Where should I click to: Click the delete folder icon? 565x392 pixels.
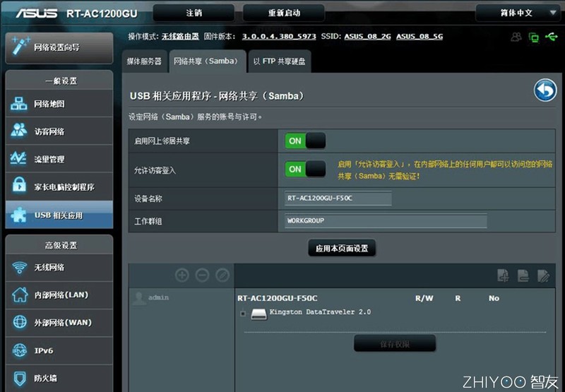(x=523, y=275)
